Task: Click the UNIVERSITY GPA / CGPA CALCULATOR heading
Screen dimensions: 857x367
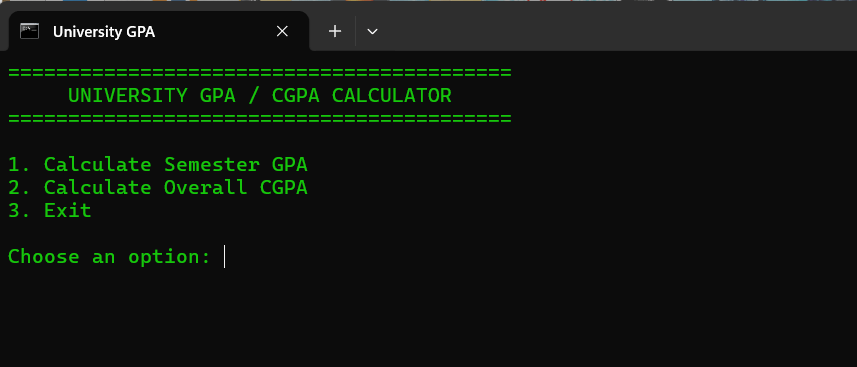Action: (x=260, y=96)
